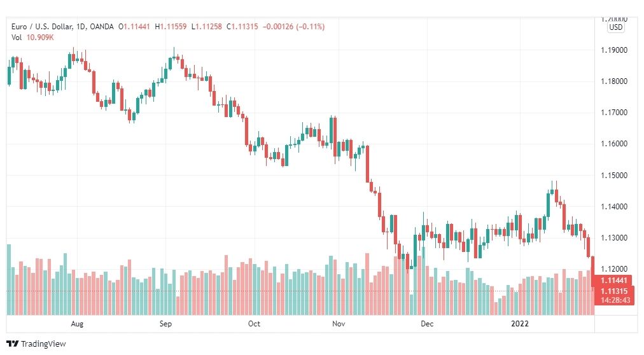Select the Vol indicator label

pos(17,38)
